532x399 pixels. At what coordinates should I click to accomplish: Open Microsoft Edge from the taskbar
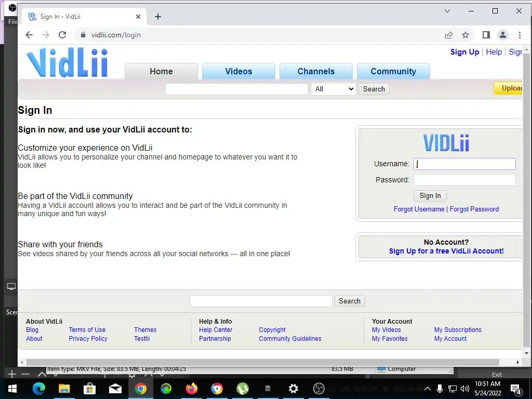coord(38,389)
